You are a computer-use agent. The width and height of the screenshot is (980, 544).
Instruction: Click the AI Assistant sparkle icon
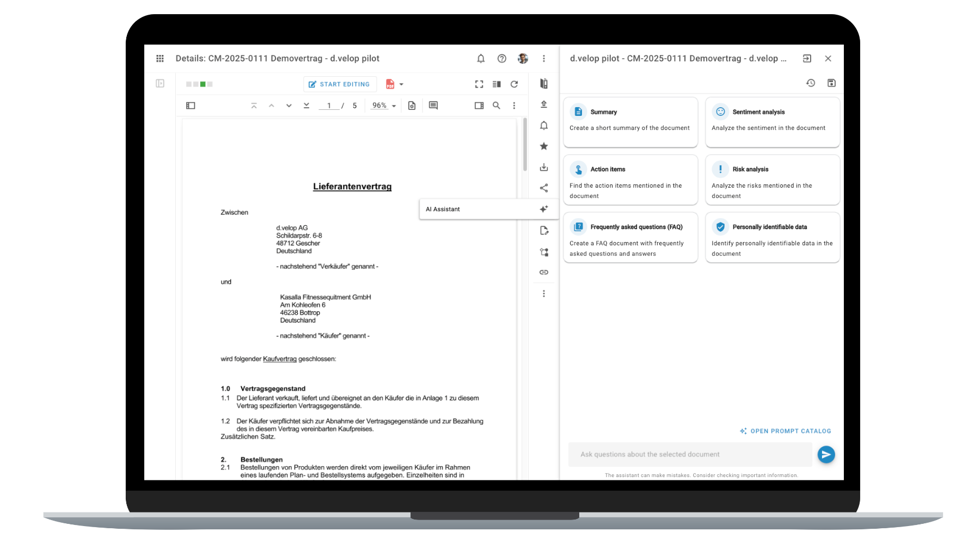tap(543, 209)
